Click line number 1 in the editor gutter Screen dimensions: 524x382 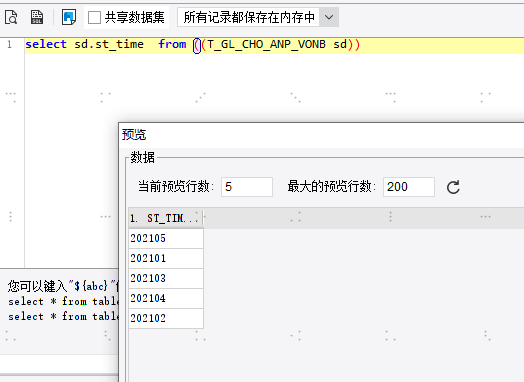click(x=9, y=44)
